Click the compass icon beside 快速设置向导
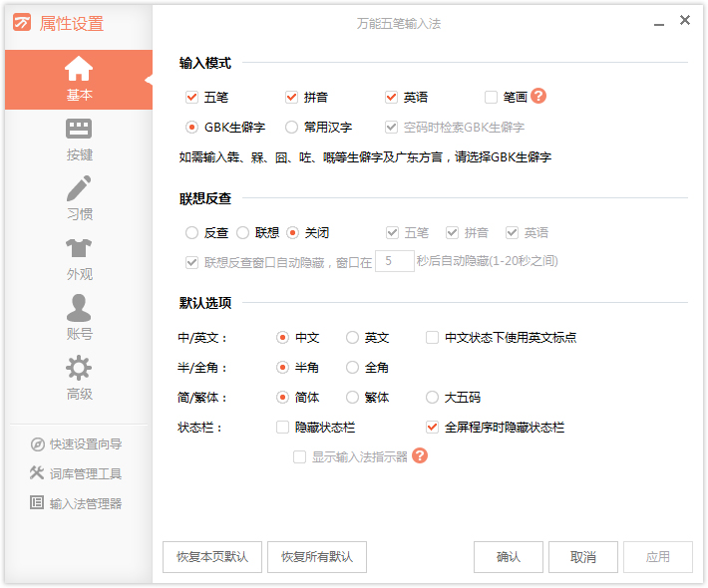This screenshot has width=708, height=588. tap(38, 444)
